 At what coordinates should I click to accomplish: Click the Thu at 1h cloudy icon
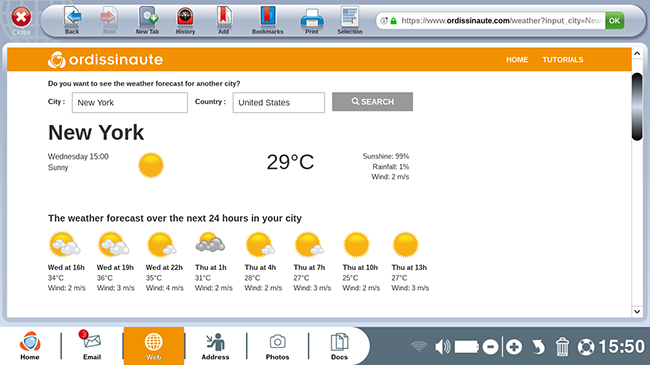tap(210, 243)
